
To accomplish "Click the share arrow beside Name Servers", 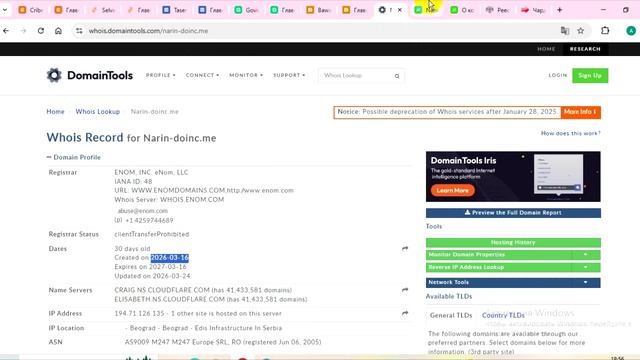I will [x=404, y=290].
